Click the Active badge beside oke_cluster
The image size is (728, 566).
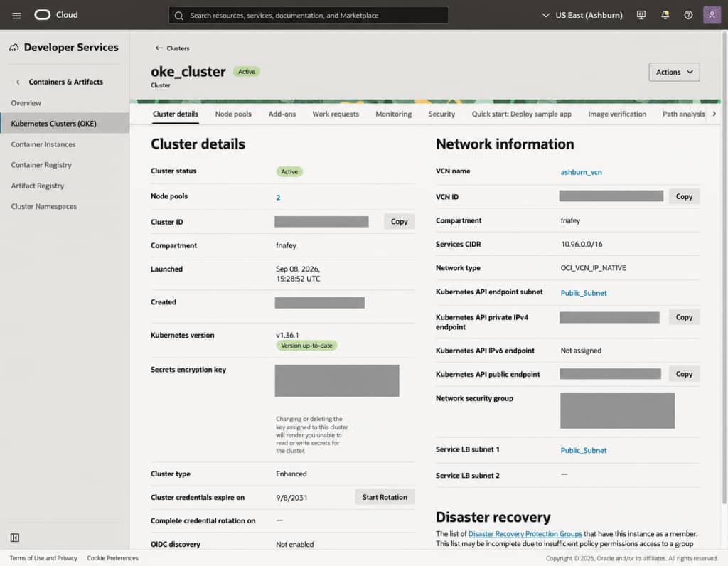pos(247,72)
